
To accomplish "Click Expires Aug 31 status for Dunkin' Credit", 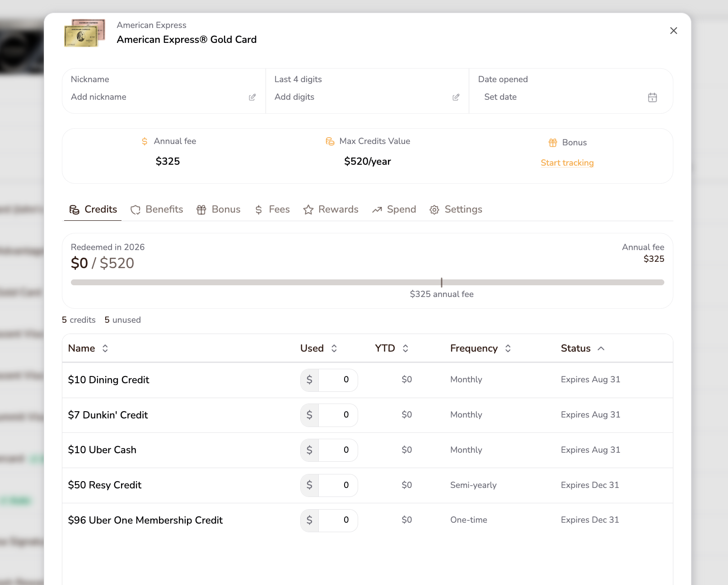I will [x=591, y=415].
